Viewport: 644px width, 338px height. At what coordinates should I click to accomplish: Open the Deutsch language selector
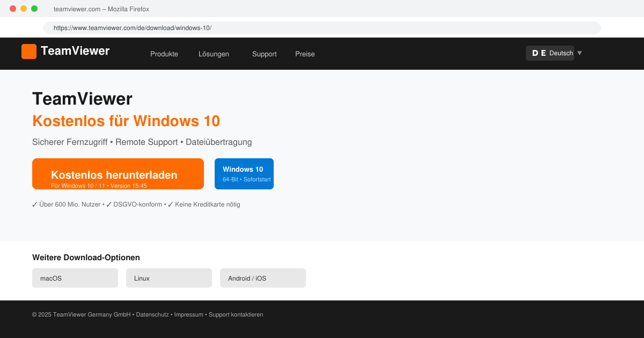pyautogui.click(x=550, y=53)
